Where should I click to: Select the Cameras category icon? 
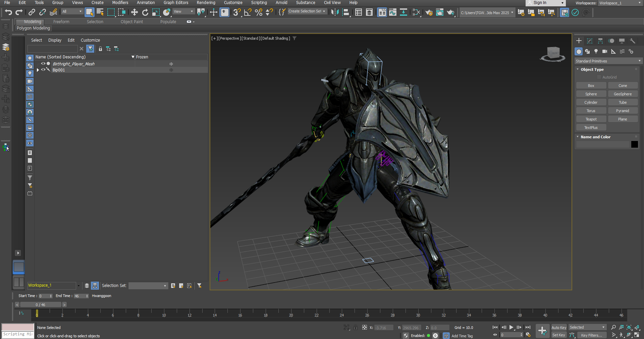coord(605,51)
